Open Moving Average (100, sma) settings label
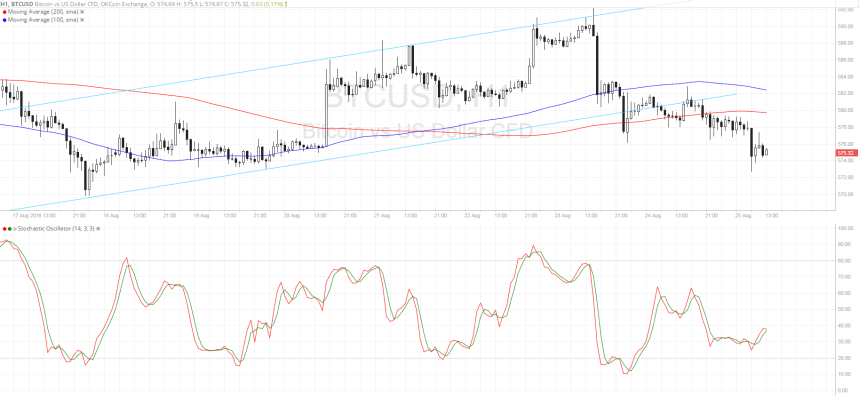 pos(43,20)
